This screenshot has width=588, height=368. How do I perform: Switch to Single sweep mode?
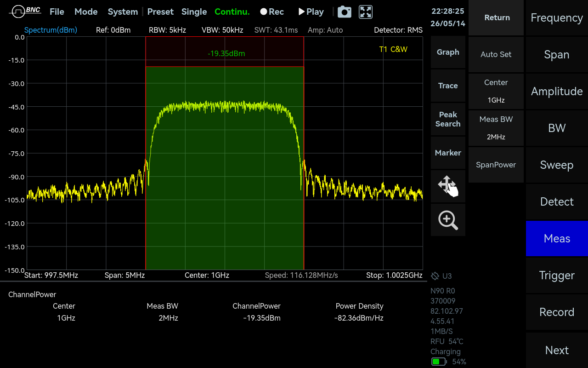[194, 12]
